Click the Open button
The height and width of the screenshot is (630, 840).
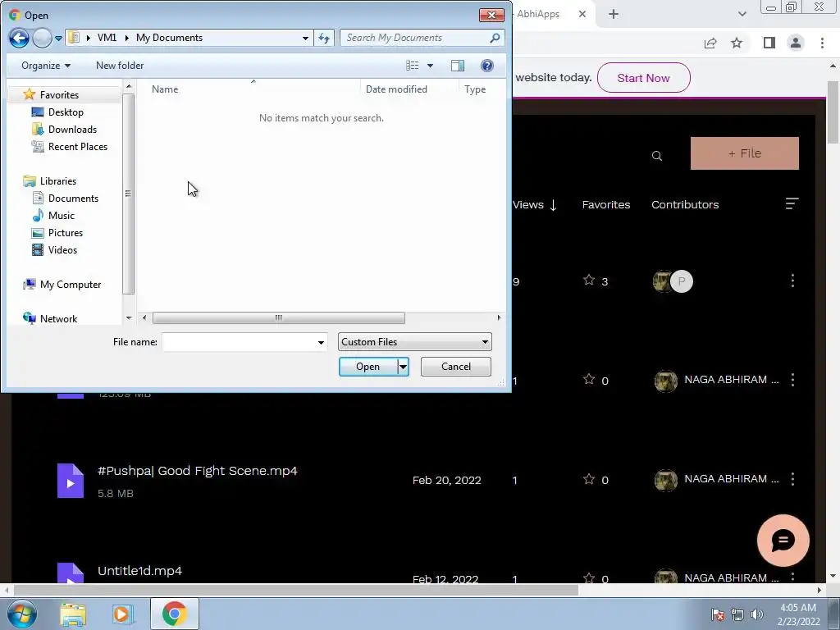[368, 367]
